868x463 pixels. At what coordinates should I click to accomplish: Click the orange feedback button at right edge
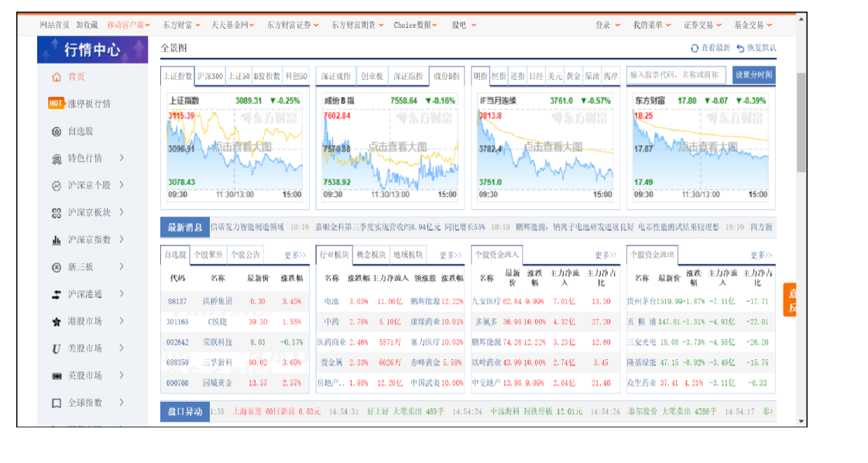[x=791, y=300]
